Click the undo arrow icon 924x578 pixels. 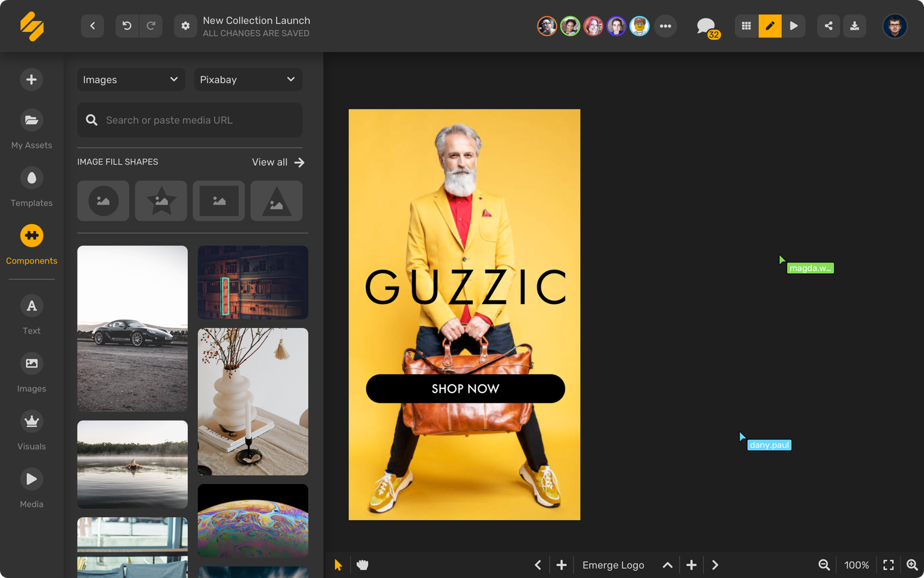[x=127, y=26]
